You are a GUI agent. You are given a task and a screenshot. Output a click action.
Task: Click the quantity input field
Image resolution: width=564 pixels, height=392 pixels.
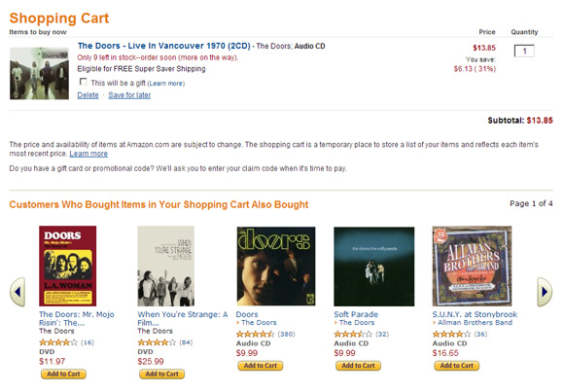click(x=524, y=51)
